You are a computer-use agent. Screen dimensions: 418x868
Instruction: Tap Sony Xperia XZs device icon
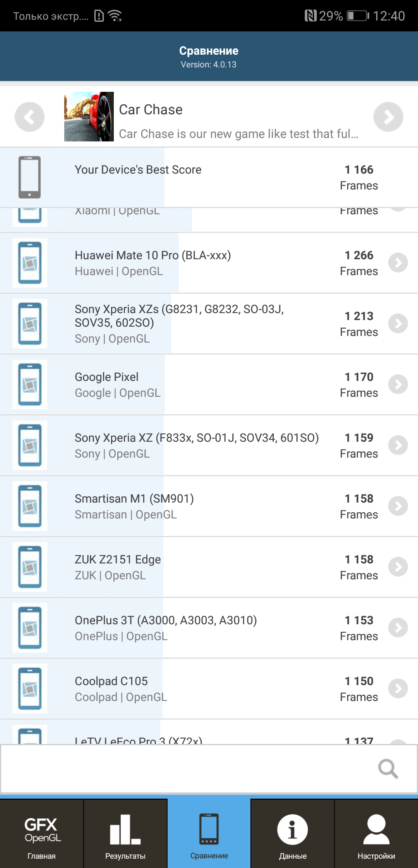(x=30, y=324)
